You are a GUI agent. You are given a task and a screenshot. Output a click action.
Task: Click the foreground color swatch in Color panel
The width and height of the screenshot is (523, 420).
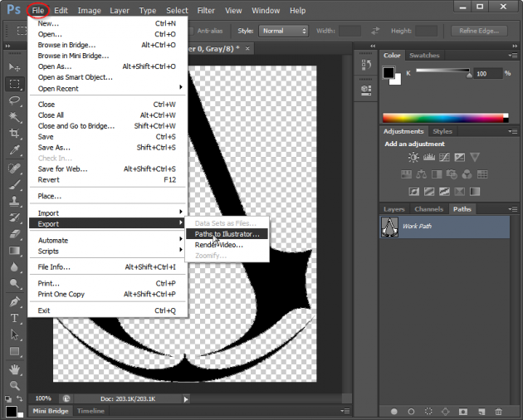pos(389,73)
